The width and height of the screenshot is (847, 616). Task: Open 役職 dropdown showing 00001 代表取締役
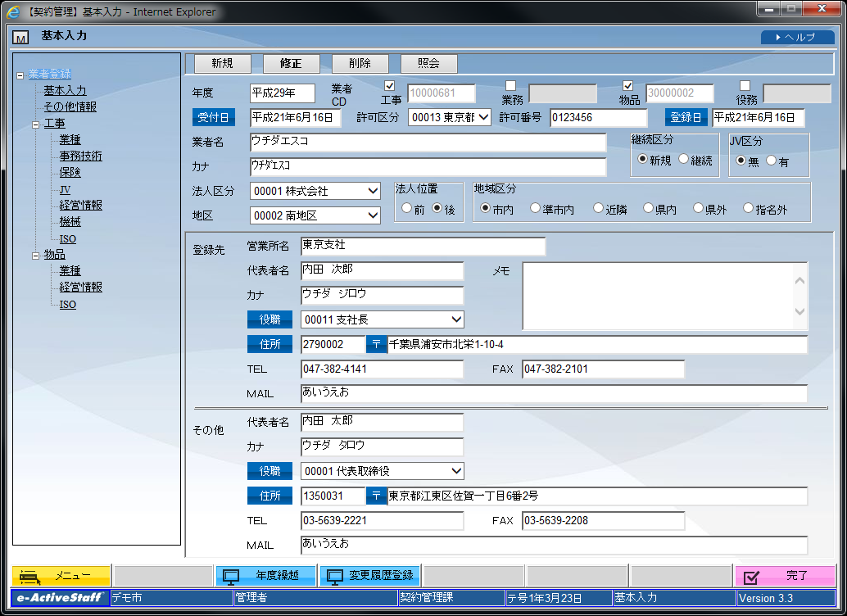tap(382, 471)
